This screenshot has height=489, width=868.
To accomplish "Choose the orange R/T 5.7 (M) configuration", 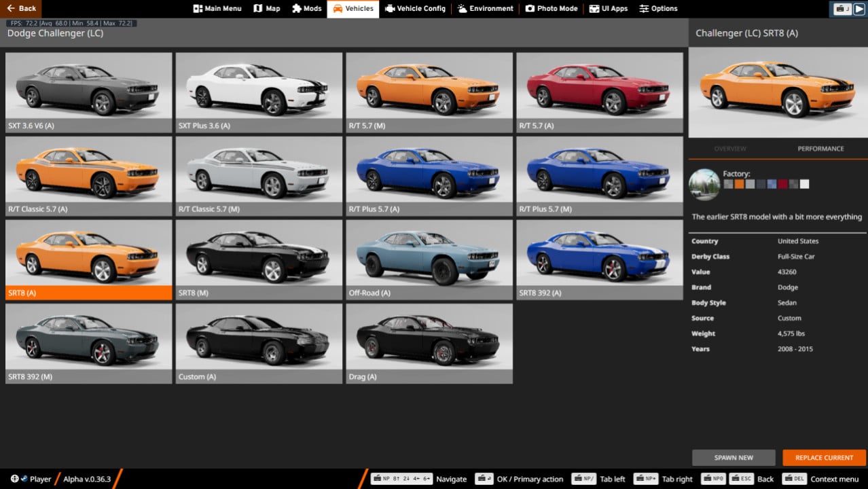I will pos(429,92).
